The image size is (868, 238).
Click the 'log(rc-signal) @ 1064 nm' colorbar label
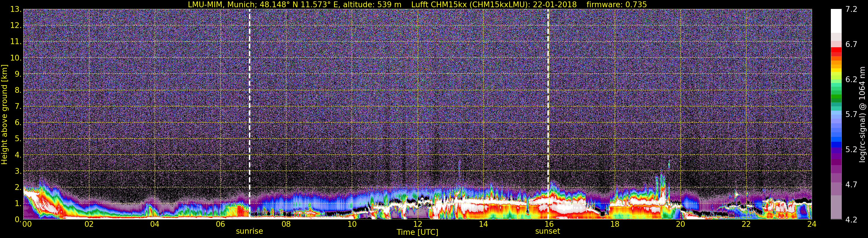pos(863,114)
